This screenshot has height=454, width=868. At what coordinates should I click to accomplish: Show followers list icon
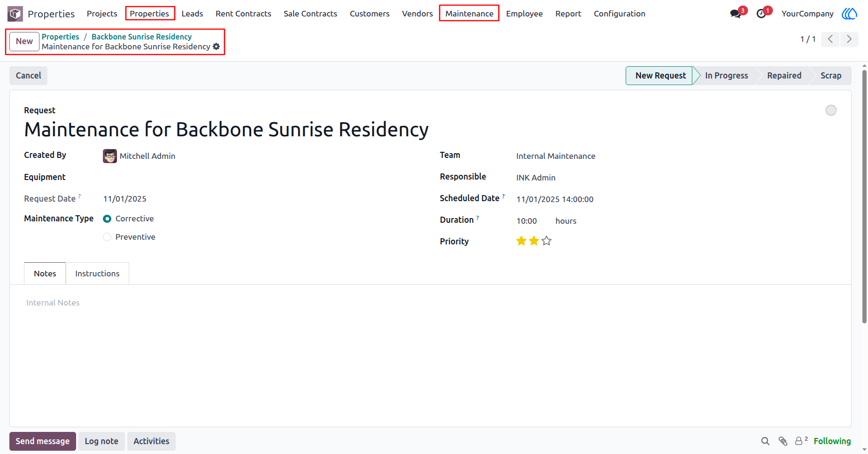click(x=801, y=441)
